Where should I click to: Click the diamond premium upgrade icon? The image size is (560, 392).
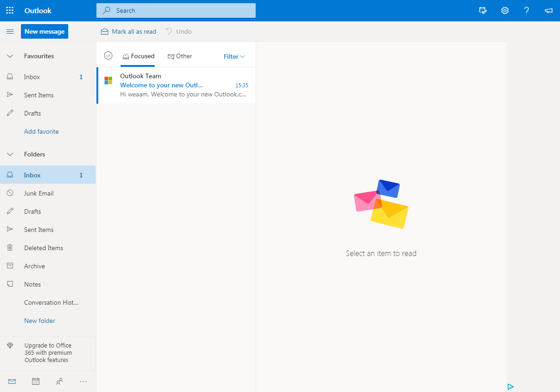(x=10, y=346)
